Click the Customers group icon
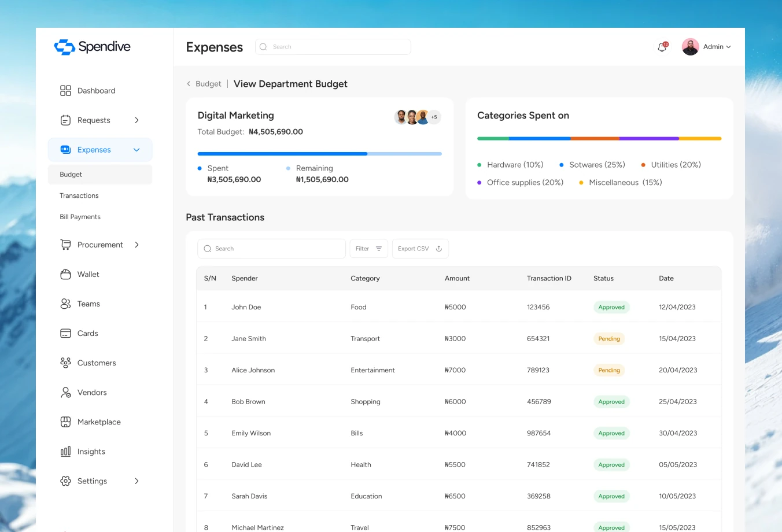782x532 pixels. tap(65, 363)
